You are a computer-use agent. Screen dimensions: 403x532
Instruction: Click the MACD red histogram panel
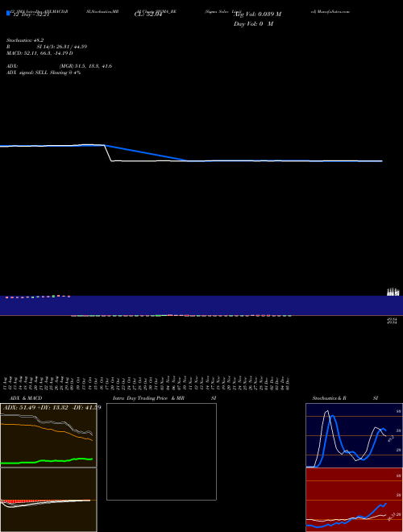pos(48,500)
